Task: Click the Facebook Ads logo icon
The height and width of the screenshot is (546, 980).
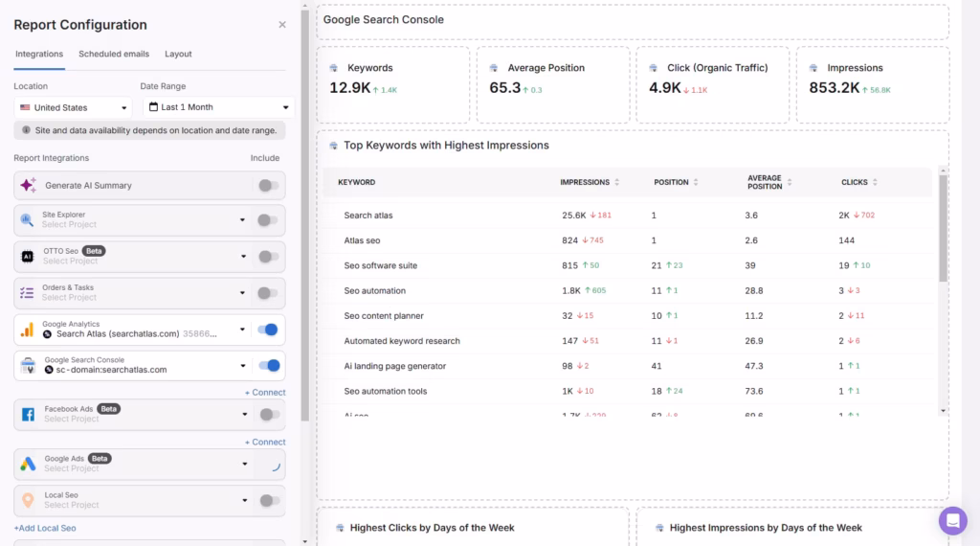Action: click(x=28, y=414)
